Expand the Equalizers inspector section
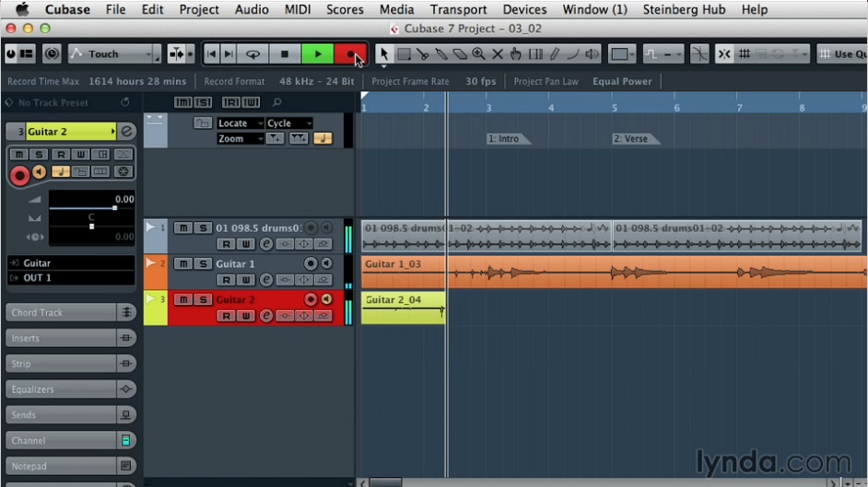The height and width of the screenshot is (487, 868). (x=70, y=389)
